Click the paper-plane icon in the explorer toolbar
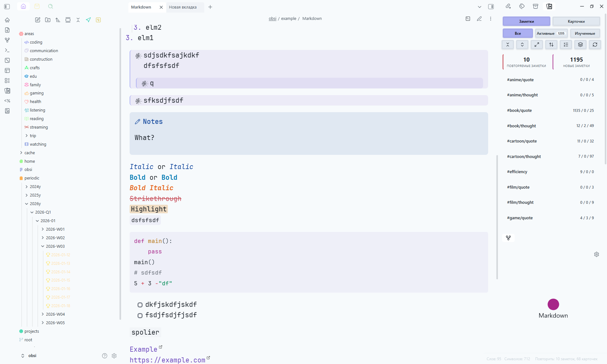607x364 pixels. 88,20
